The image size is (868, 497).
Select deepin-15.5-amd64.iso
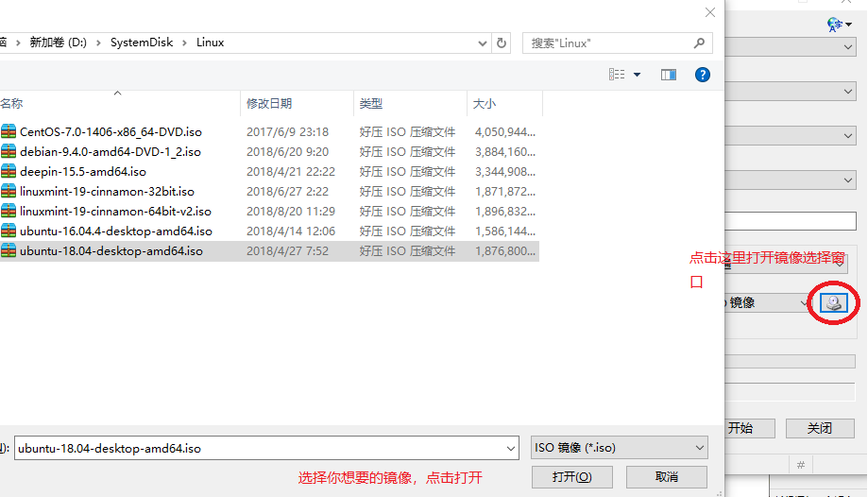click(83, 172)
